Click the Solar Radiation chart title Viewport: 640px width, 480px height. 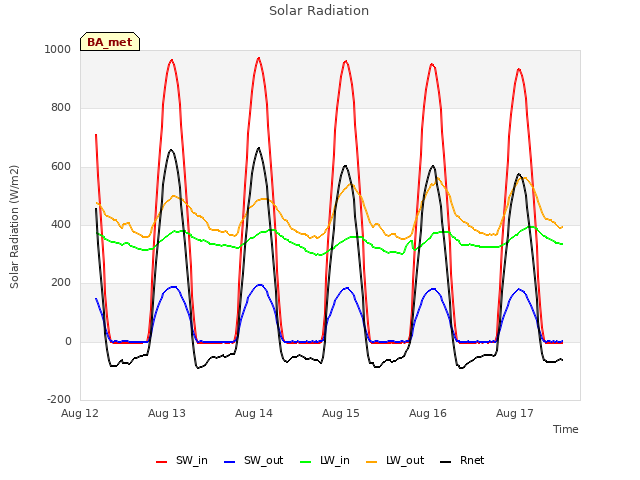(319, 11)
